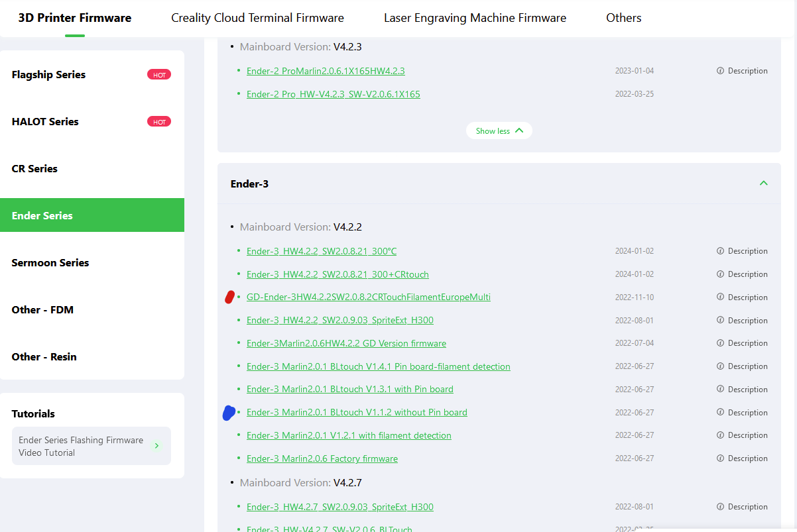Collapse list with Show less button
The image size is (797, 532).
pos(499,131)
